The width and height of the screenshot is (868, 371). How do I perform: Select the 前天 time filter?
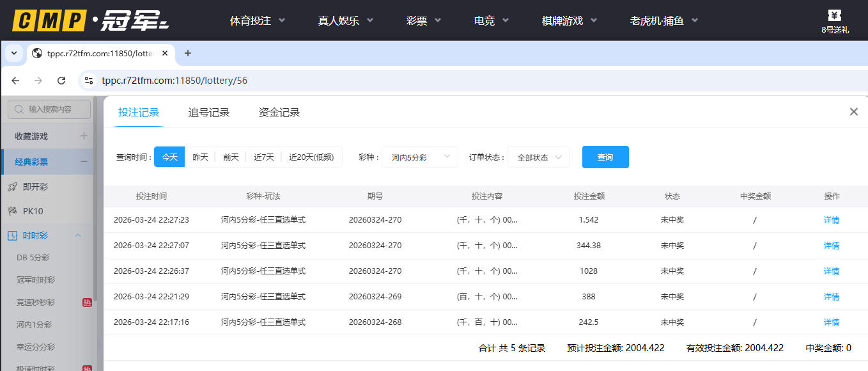tap(231, 157)
